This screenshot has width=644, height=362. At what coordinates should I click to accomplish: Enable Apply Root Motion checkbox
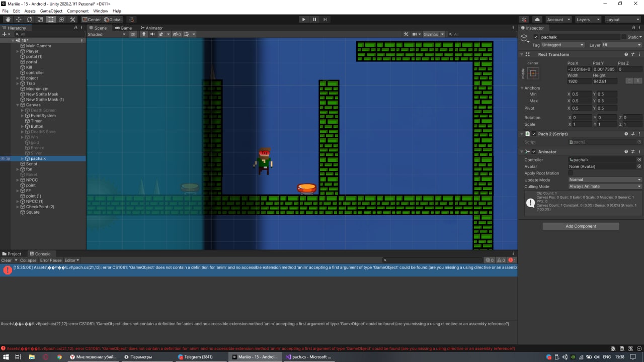point(571,173)
